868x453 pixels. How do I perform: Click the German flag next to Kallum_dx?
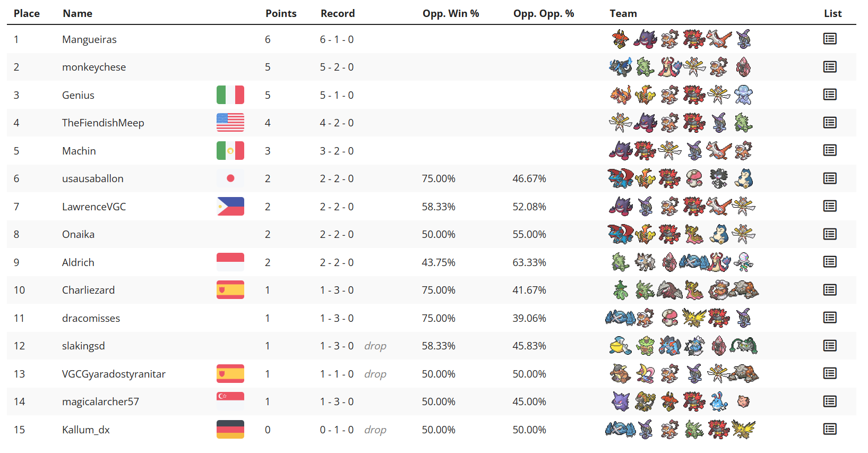pyautogui.click(x=230, y=430)
